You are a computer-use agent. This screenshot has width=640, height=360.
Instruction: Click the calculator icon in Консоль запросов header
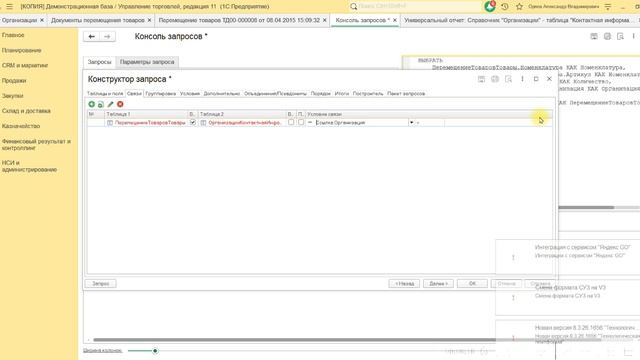pyautogui.click(x=607, y=36)
